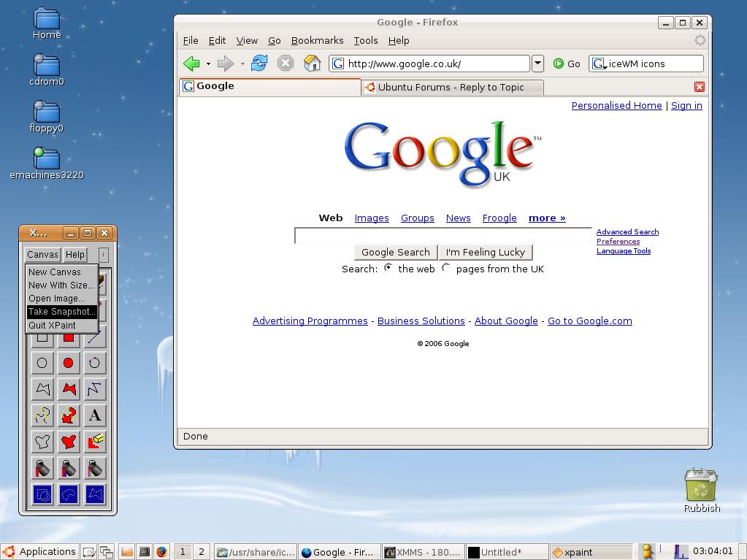Open the Froogle link
The image size is (747, 560).
pos(499,218)
